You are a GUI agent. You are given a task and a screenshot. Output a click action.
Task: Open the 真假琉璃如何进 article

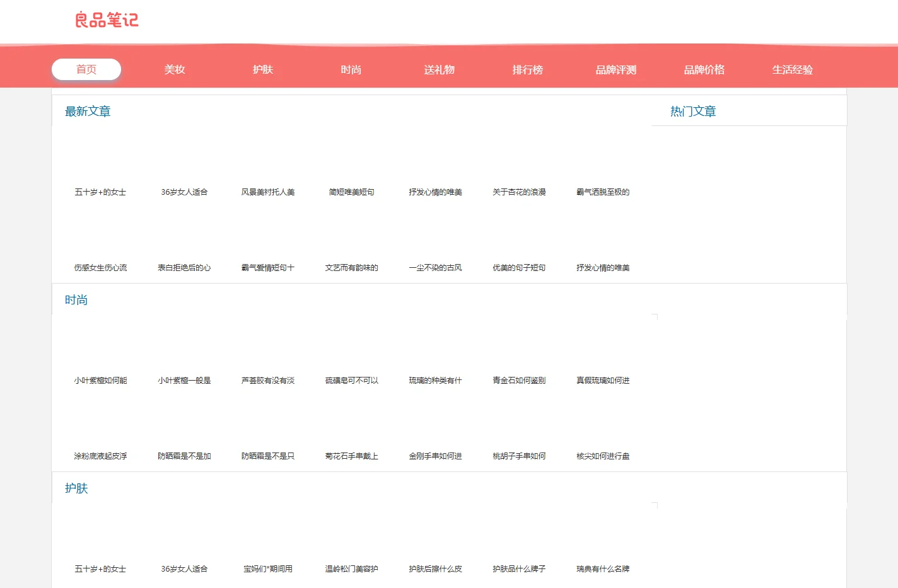[x=604, y=381]
